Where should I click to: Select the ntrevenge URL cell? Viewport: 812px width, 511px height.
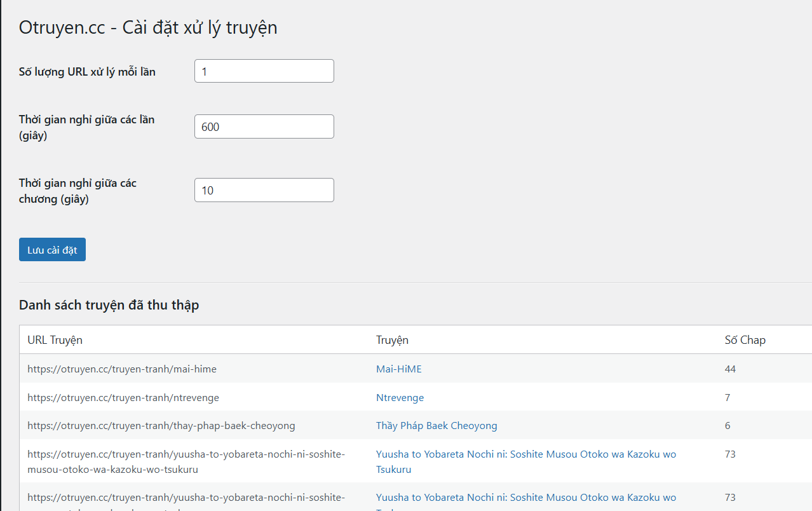pyautogui.click(x=123, y=397)
